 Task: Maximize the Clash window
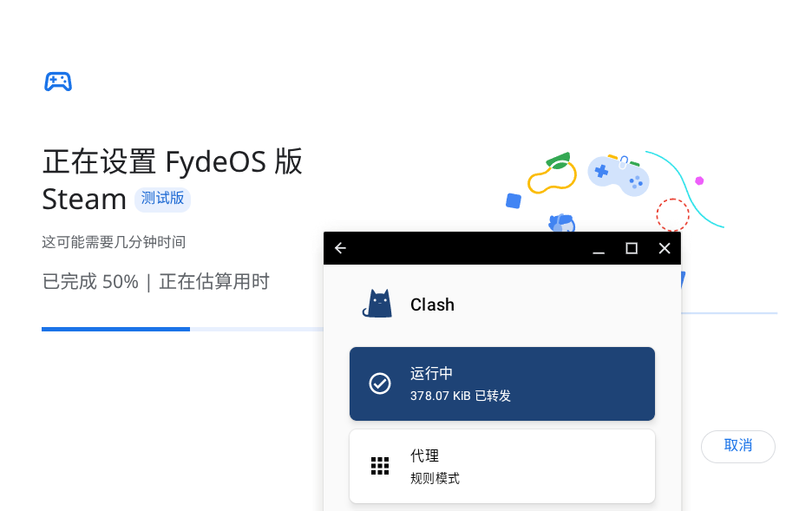pos(632,248)
